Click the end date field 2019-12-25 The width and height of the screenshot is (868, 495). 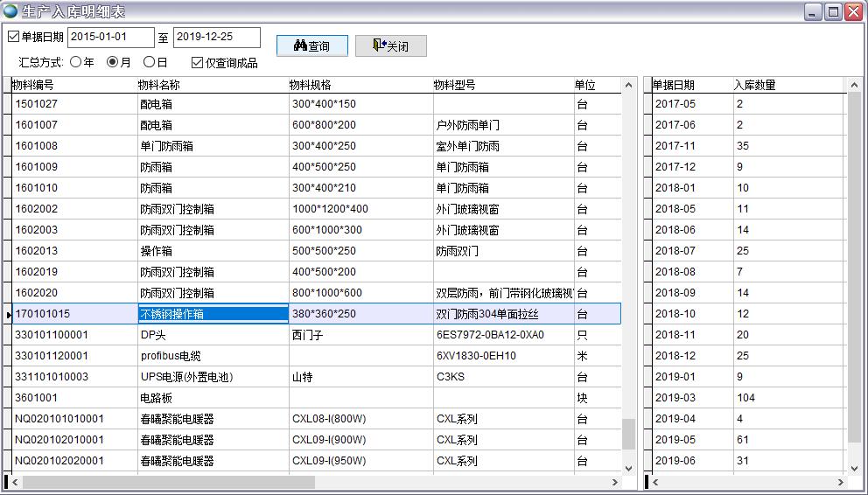point(216,37)
